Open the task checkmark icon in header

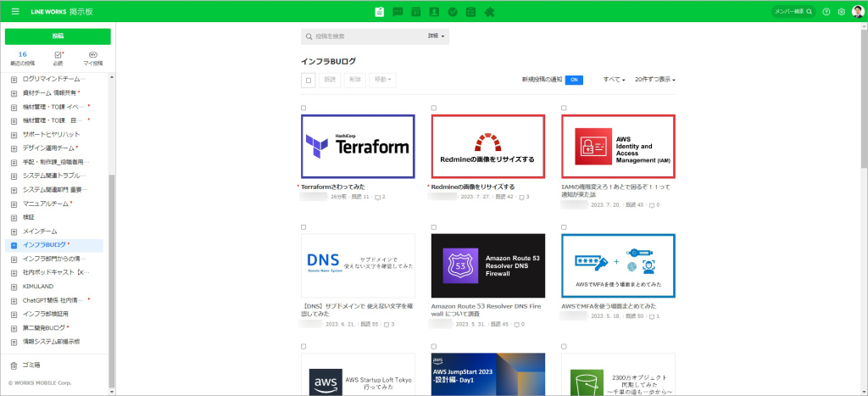[x=453, y=12]
